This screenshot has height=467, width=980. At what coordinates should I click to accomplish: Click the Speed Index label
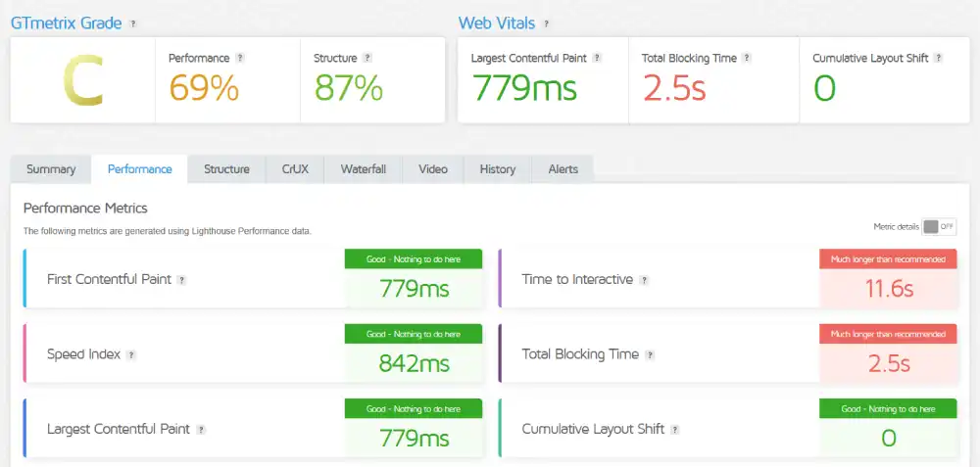(x=83, y=354)
